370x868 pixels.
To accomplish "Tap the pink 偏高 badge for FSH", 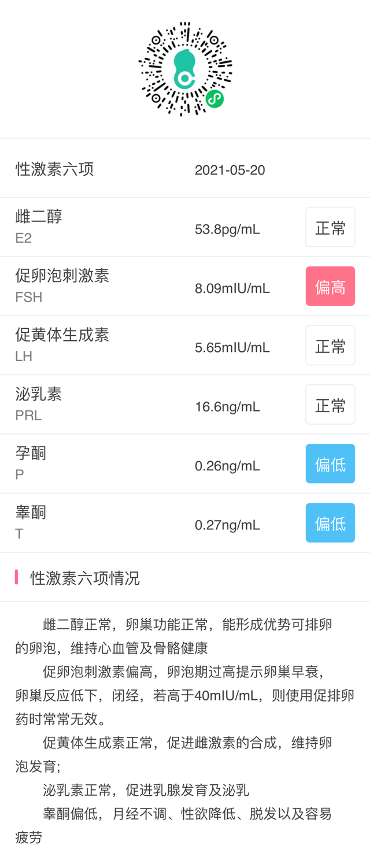I will [330, 287].
